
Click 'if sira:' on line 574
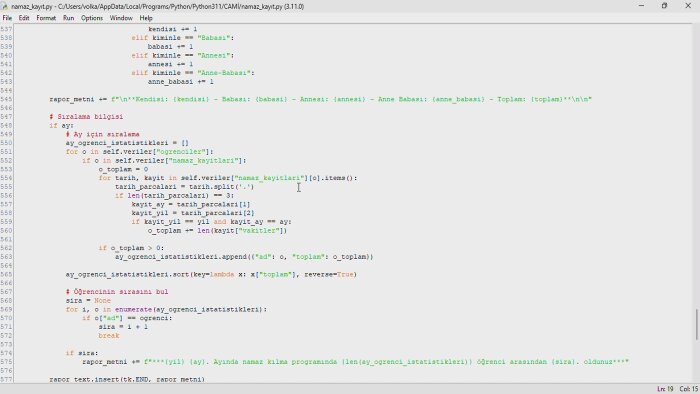coord(82,353)
